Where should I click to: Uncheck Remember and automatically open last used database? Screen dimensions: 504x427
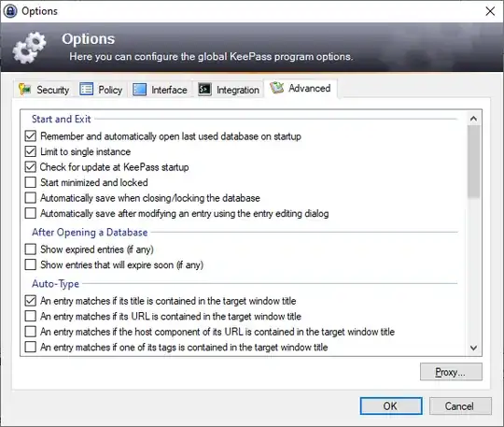[x=31, y=136]
